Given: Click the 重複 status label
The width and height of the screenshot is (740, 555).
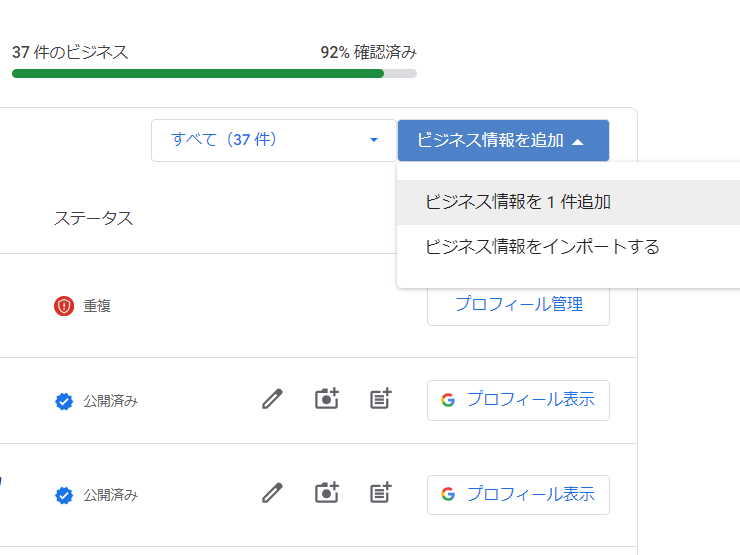Looking at the screenshot, I should pos(97,306).
